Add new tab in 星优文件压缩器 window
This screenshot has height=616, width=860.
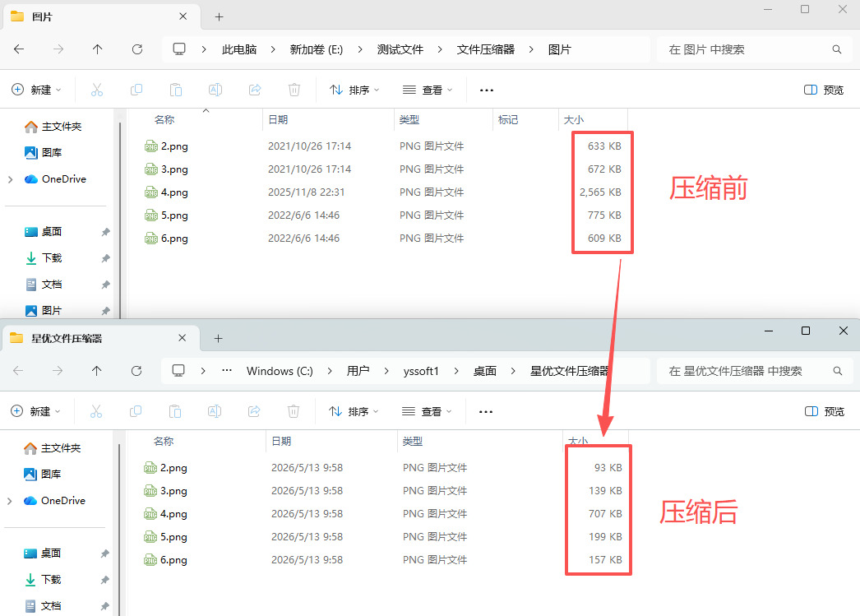(219, 339)
